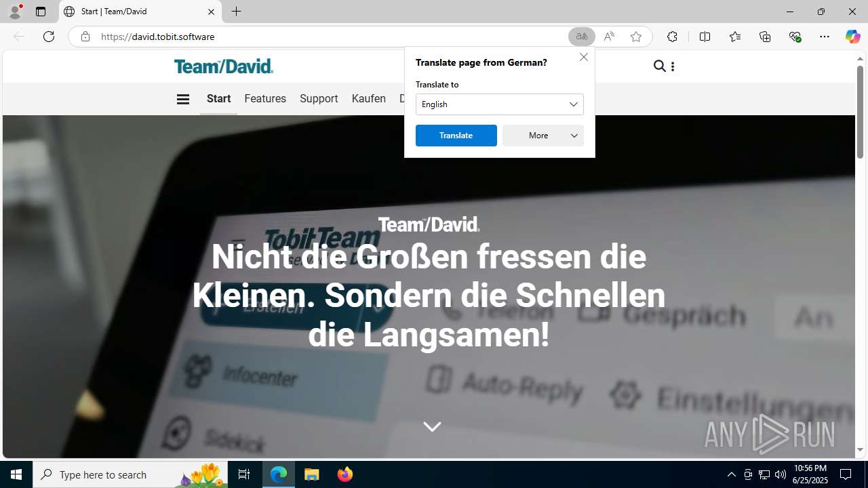
Task: Select the Start navigation tab
Action: click(x=218, y=99)
